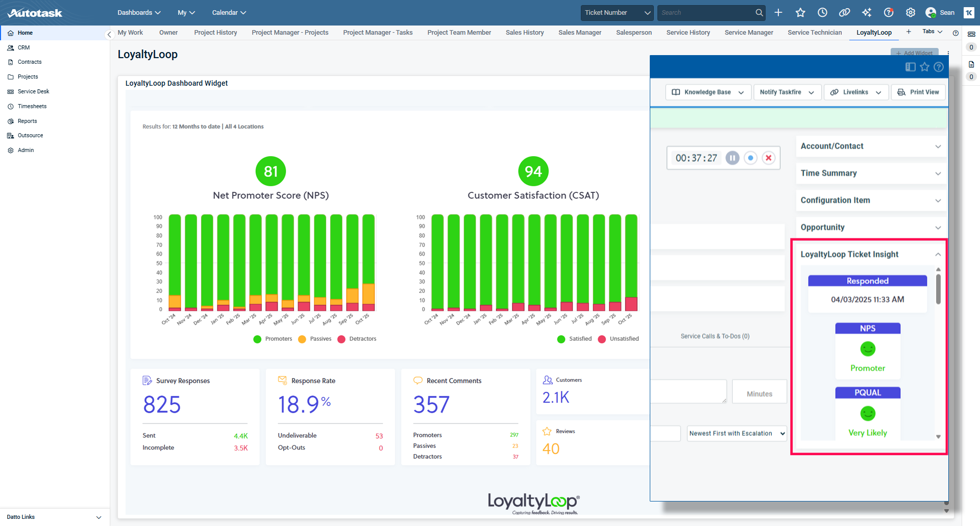980x526 pixels.
Task: Toggle the side panel layout icon
Action: pos(910,67)
